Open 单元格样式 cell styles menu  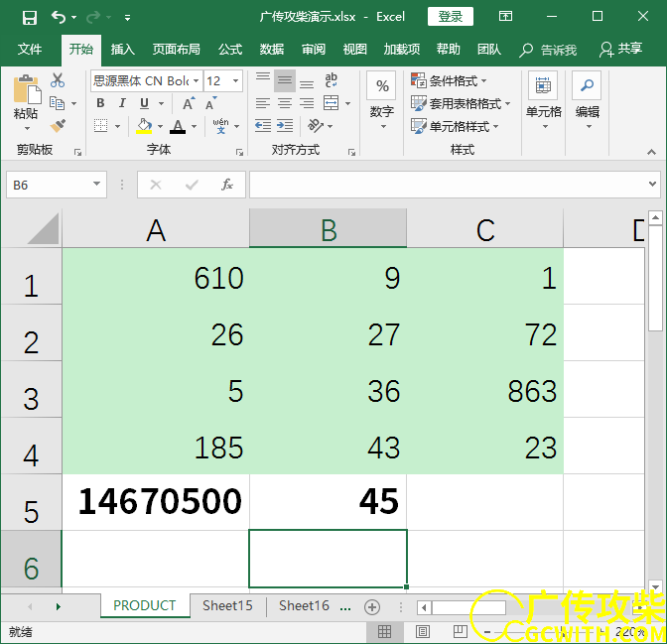click(x=455, y=126)
